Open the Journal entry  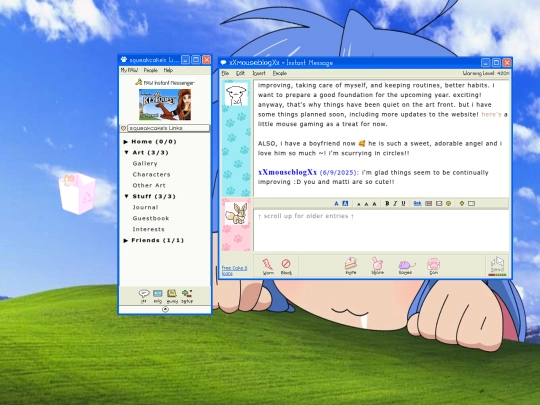pyautogui.click(x=145, y=207)
